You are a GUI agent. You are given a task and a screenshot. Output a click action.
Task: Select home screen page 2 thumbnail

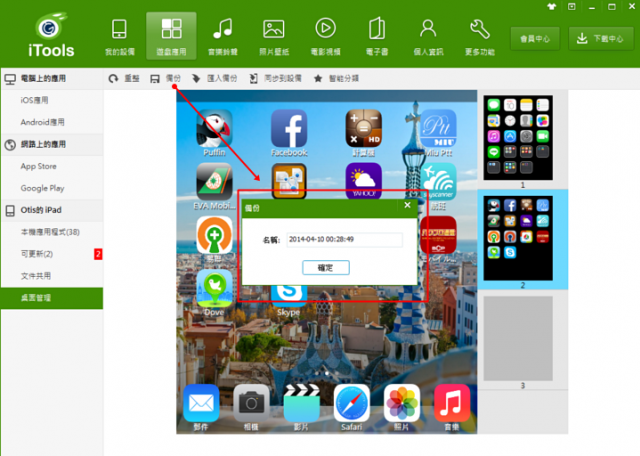pos(518,238)
